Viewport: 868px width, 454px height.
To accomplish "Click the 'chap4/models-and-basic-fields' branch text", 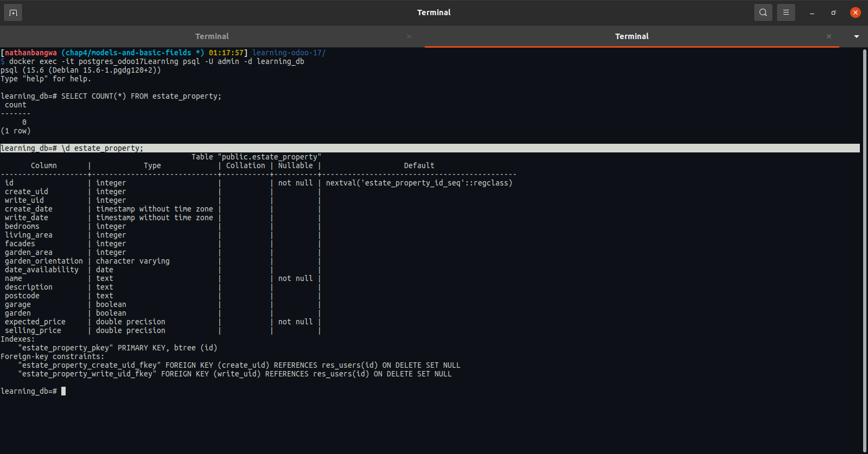I will tap(129, 53).
